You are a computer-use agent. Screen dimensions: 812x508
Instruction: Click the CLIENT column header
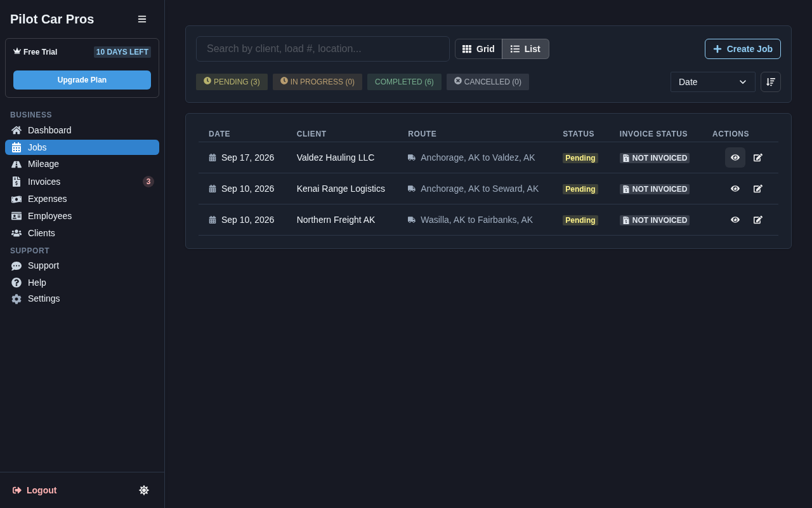(x=311, y=134)
